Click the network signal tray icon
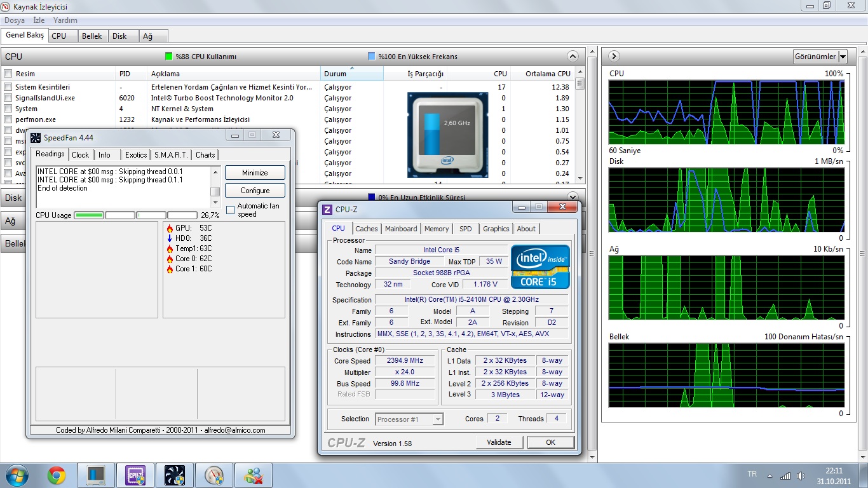868x488 pixels. tap(785, 475)
